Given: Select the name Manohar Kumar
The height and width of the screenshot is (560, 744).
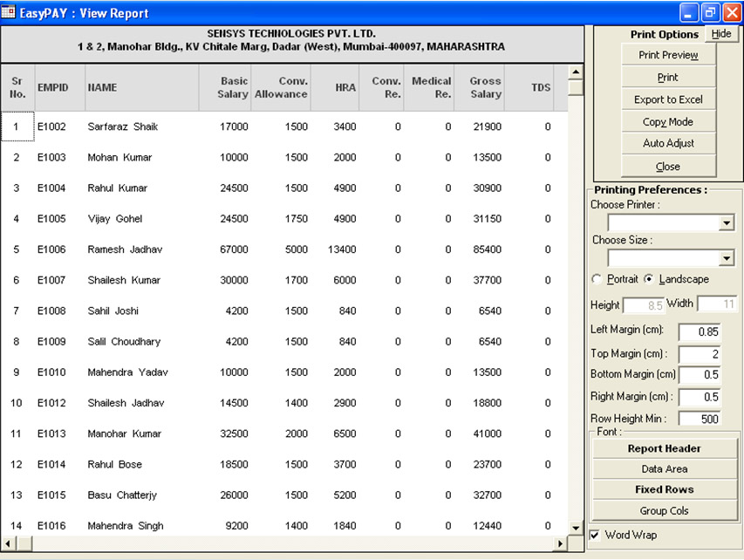Looking at the screenshot, I should tap(125, 434).
